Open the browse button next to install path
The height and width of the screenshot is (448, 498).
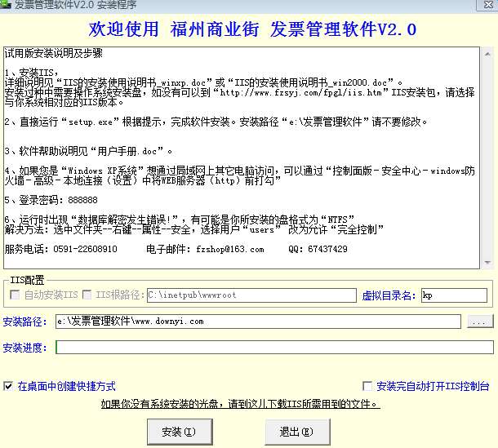coord(480,322)
